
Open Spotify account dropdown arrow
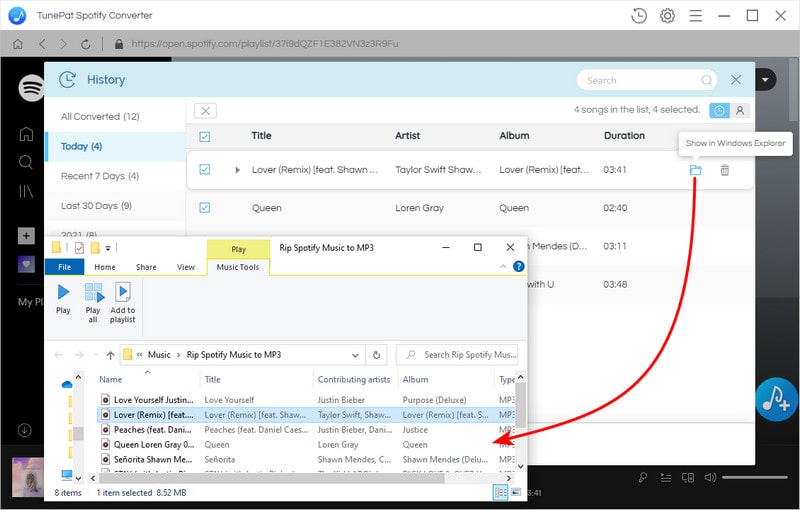click(765, 80)
